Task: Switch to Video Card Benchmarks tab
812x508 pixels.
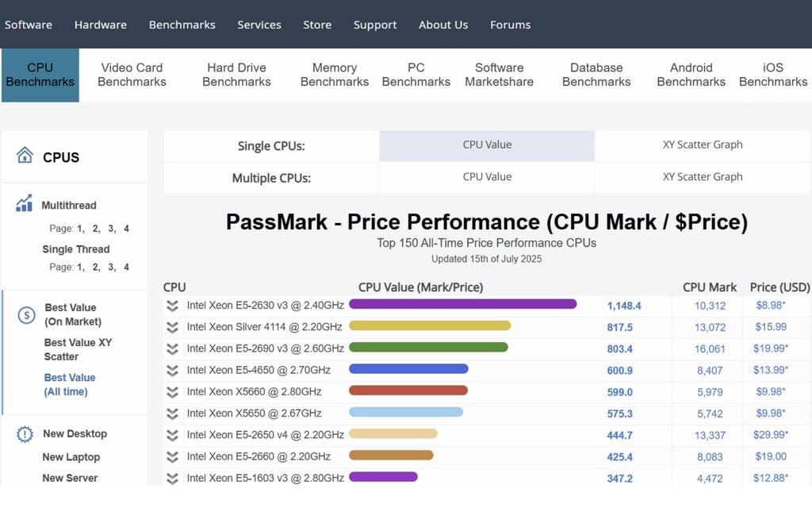Action: pos(132,75)
